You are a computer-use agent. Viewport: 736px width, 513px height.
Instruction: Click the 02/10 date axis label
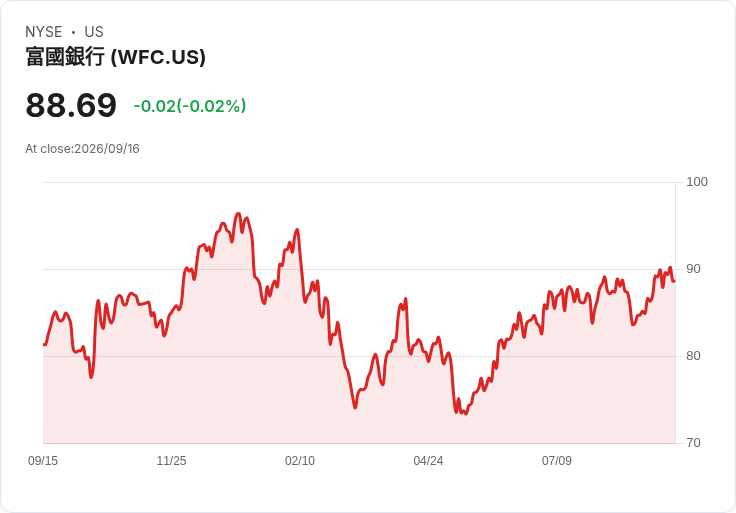[x=300, y=461]
